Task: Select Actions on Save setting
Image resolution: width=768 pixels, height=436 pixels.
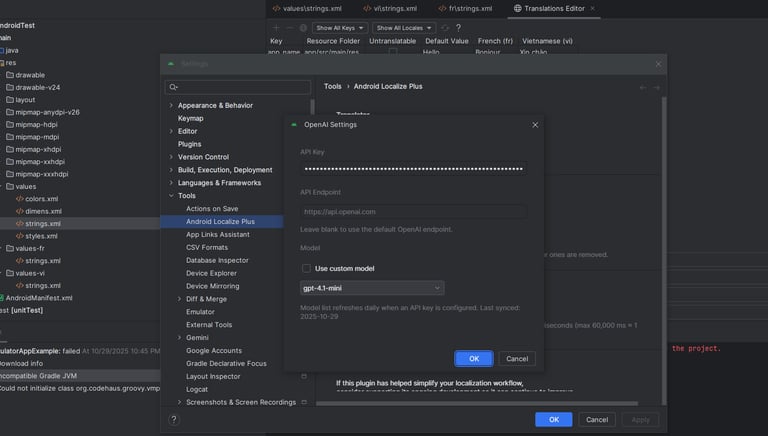Action: pyautogui.click(x=212, y=209)
